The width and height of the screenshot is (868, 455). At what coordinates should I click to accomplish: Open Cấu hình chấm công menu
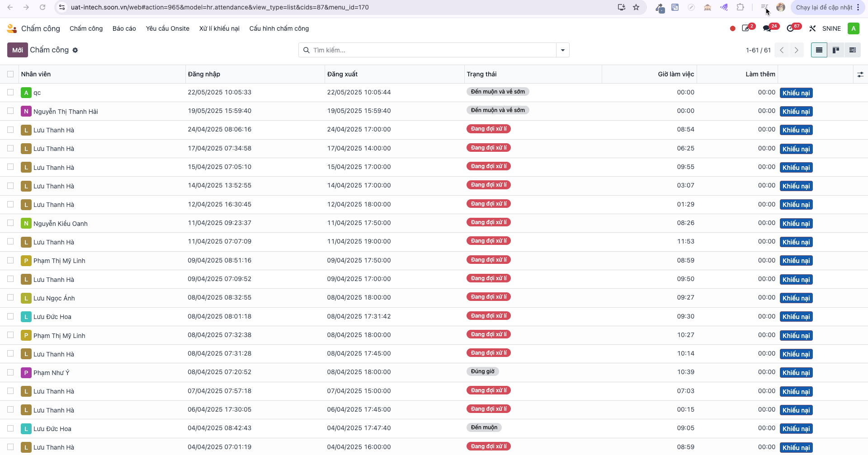[279, 28]
